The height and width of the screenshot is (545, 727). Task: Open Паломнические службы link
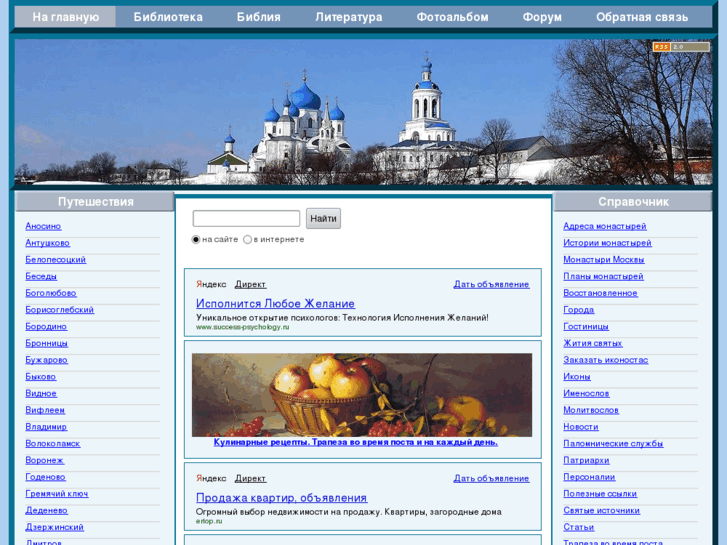613,443
